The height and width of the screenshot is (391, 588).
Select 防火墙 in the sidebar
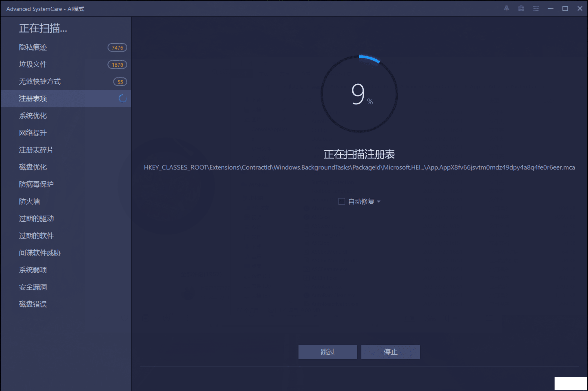66,201
